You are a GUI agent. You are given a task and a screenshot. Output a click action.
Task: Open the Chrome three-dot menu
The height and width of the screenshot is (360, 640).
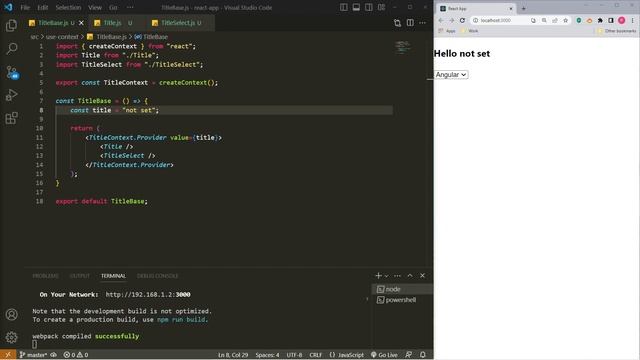coord(633,20)
